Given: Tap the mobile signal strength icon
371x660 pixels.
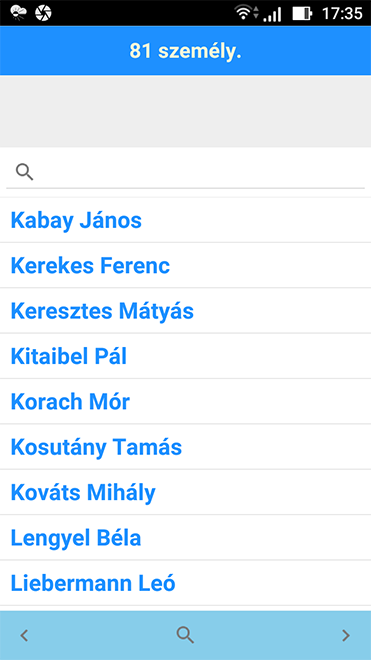Looking at the screenshot, I should [x=272, y=14].
